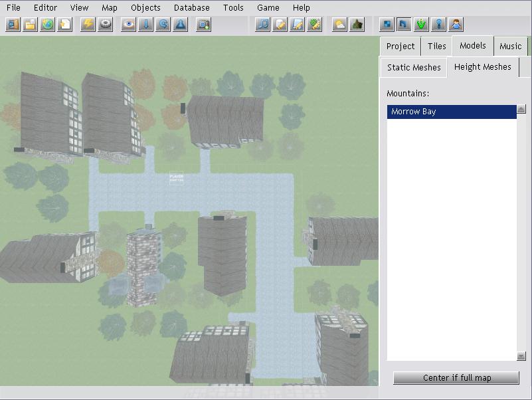Open the Database menu
Image resolution: width=532 pixels, height=400 pixels.
(x=192, y=7)
